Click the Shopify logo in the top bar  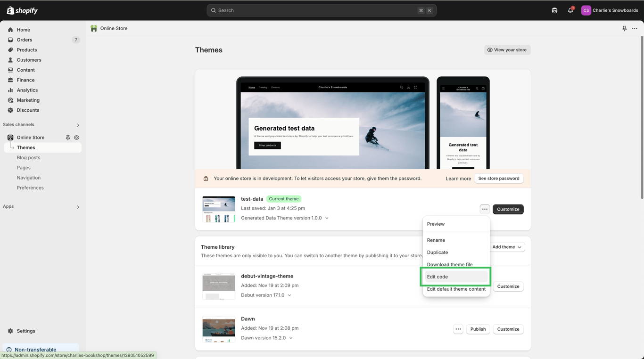pyautogui.click(x=22, y=10)
